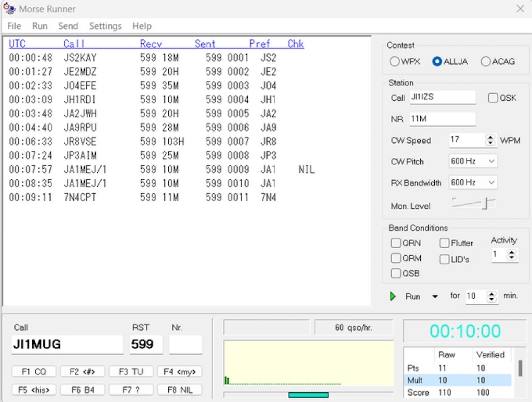532x402 pixels.
Task: Click the CW Speed spinner arrows
Action: coord(490,140)
